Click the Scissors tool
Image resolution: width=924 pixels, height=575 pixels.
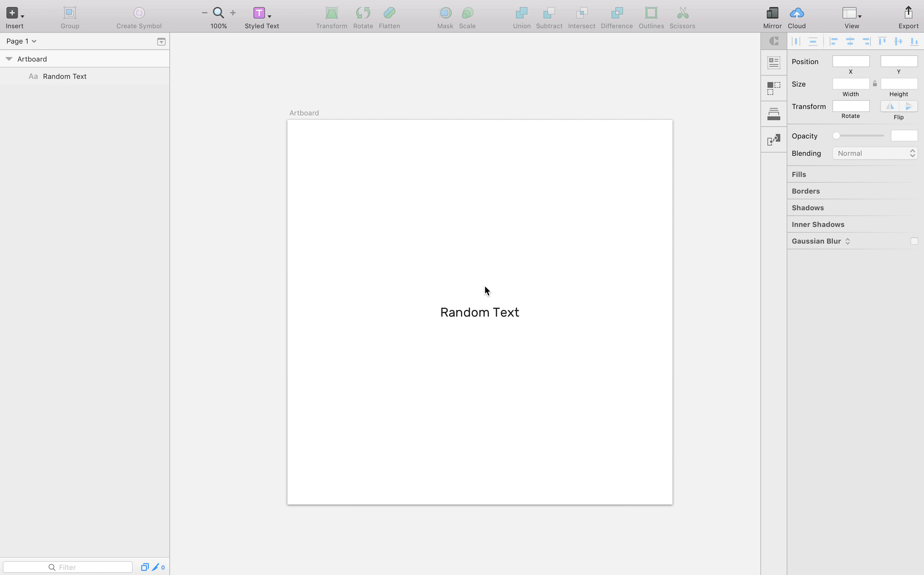(681, 13)
